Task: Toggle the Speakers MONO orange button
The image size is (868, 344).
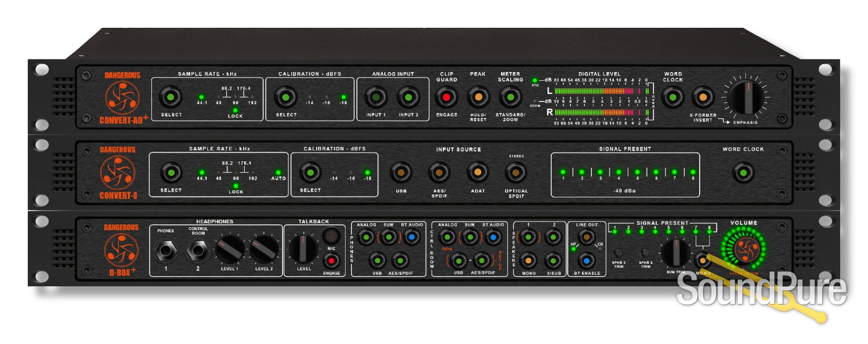Action: click(528, 260)
